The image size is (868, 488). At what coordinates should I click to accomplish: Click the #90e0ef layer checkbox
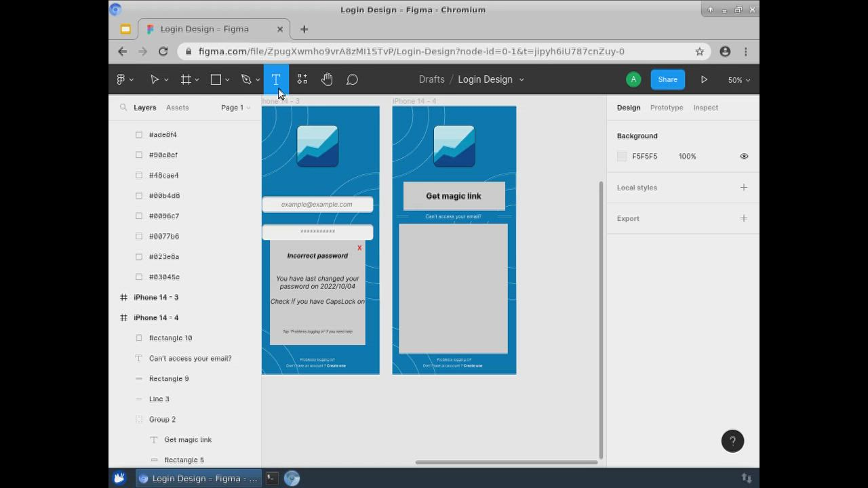139,155
